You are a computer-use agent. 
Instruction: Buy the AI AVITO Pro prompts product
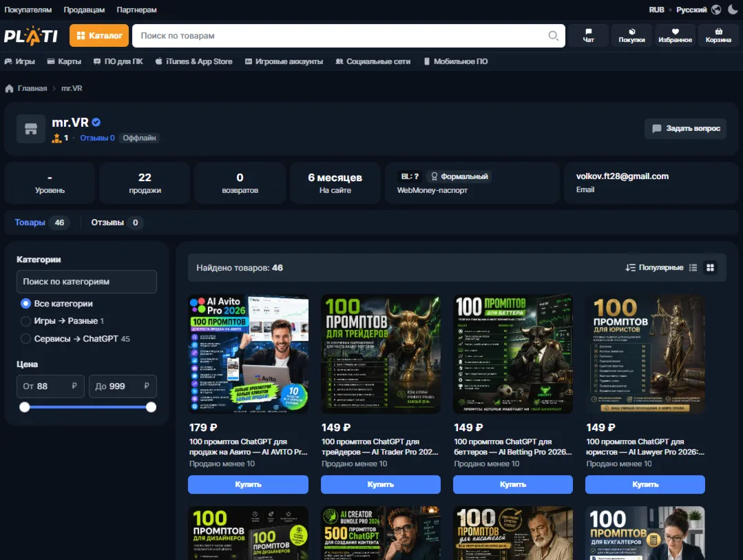tap(249, 485)
